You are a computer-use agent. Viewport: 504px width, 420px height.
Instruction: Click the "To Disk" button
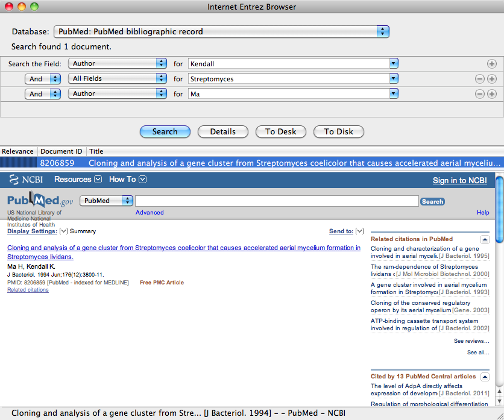pos(338,131)
